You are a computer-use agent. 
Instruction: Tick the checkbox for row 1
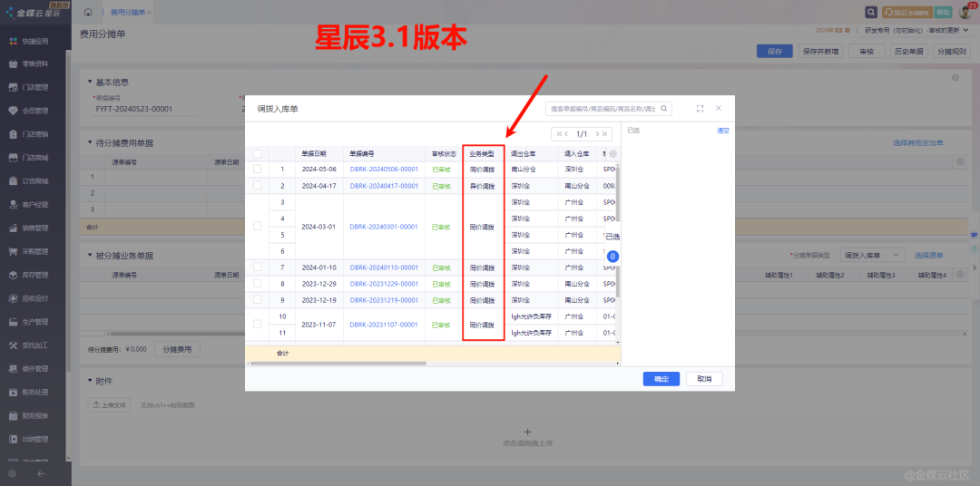257,170
